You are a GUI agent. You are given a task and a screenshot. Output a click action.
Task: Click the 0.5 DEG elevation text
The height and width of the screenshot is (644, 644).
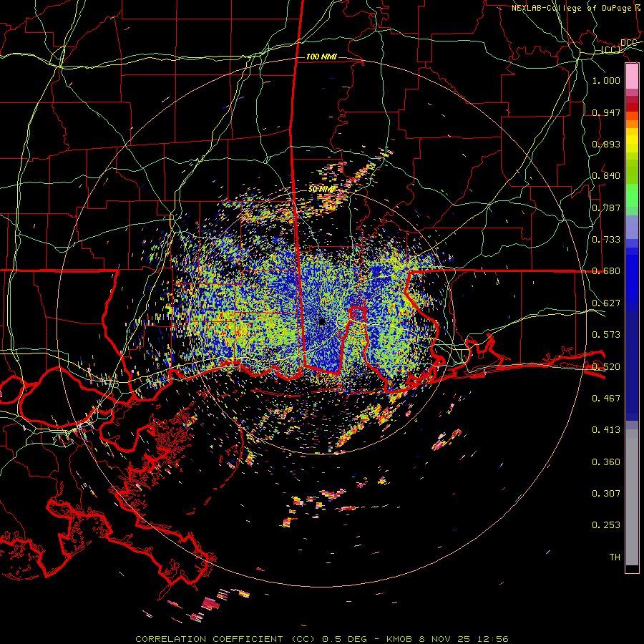coord(345,639)
